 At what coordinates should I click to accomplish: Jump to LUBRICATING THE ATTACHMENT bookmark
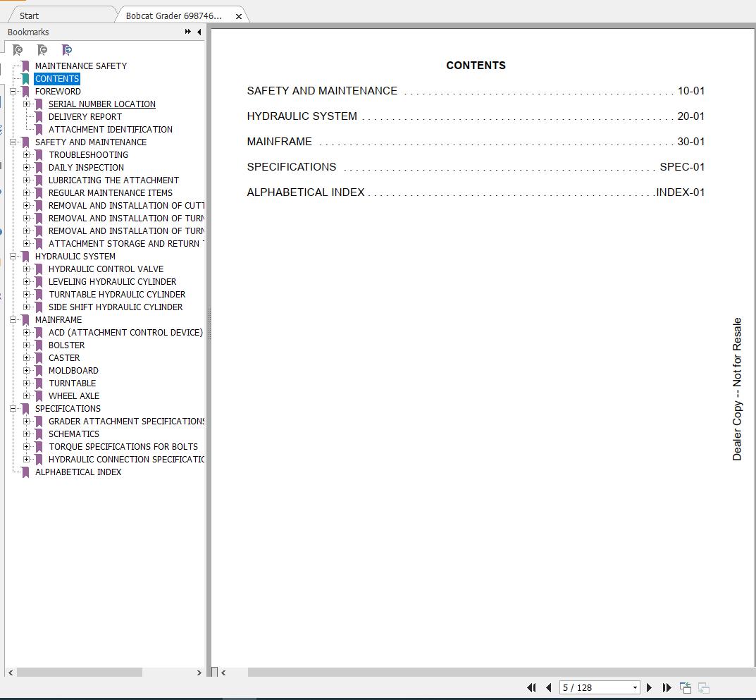(x=113, y=180)
